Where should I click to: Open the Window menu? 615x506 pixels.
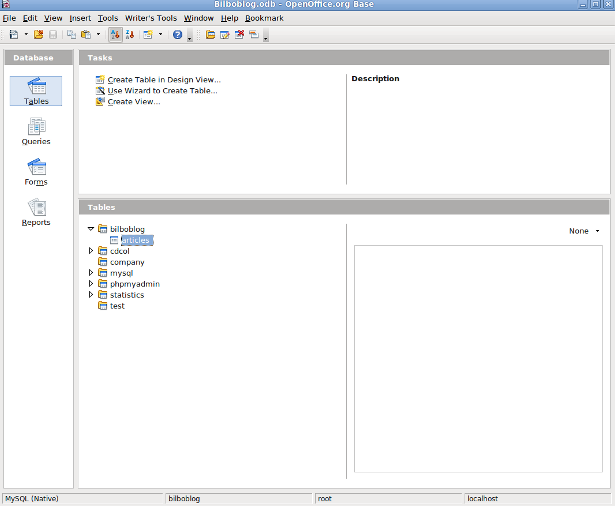199,18
